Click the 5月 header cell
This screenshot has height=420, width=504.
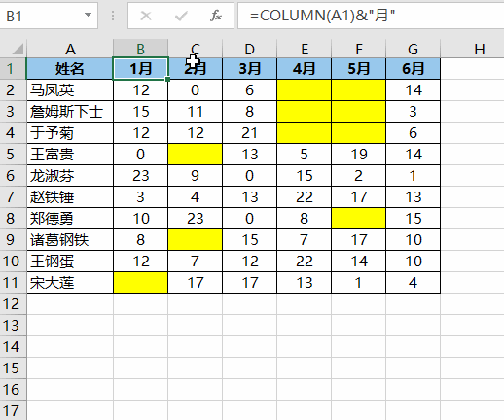[358, 69]
